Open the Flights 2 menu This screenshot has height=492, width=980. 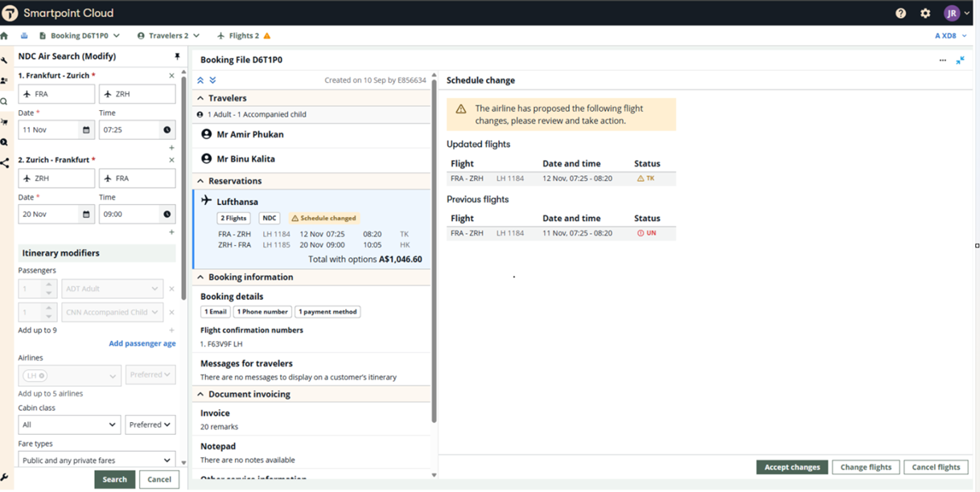(x=243, y=36)
